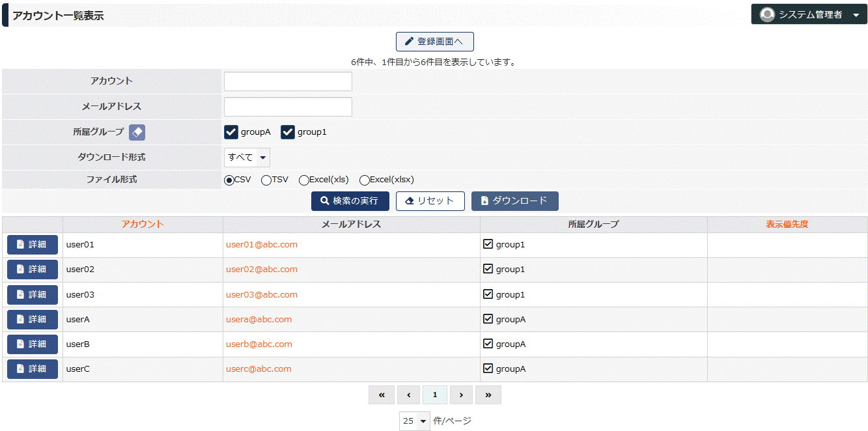This screenshot has height=431, width=868.
Task: Click the eraser icon beside 所属グループ
Action: (137, 132)
